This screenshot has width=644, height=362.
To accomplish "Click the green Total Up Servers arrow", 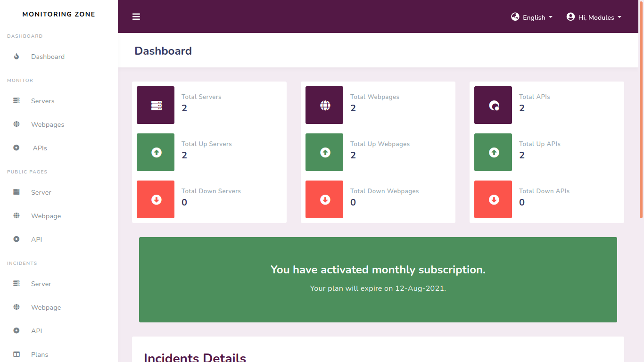I will 156,152.
